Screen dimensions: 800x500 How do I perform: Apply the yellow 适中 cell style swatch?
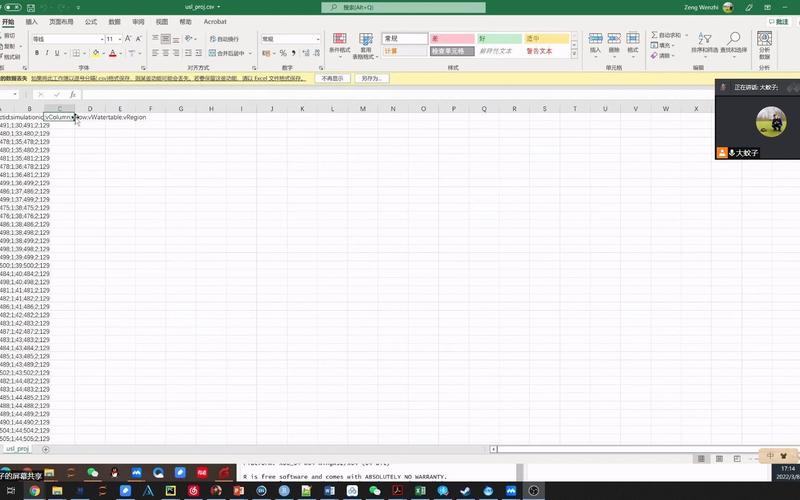tap(546, 39)
